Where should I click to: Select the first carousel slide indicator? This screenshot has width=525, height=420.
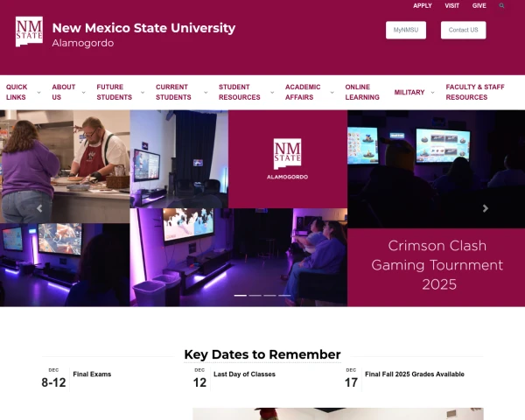(241, 296)
